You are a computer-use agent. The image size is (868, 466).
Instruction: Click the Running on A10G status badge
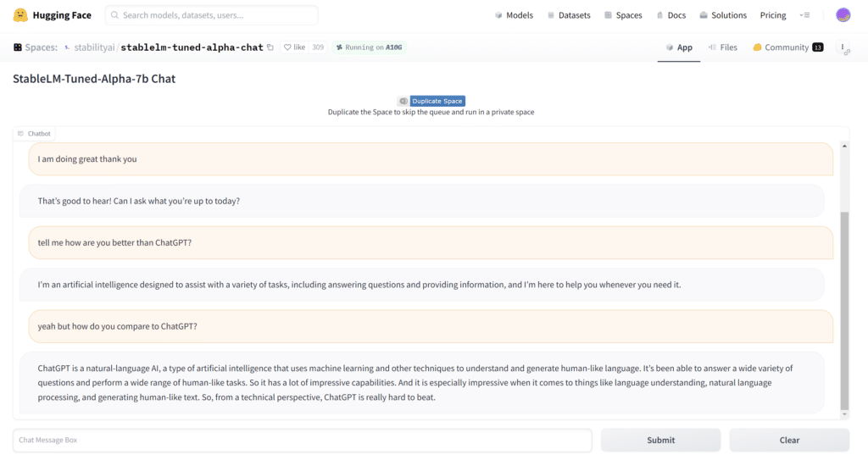[370, 47]
